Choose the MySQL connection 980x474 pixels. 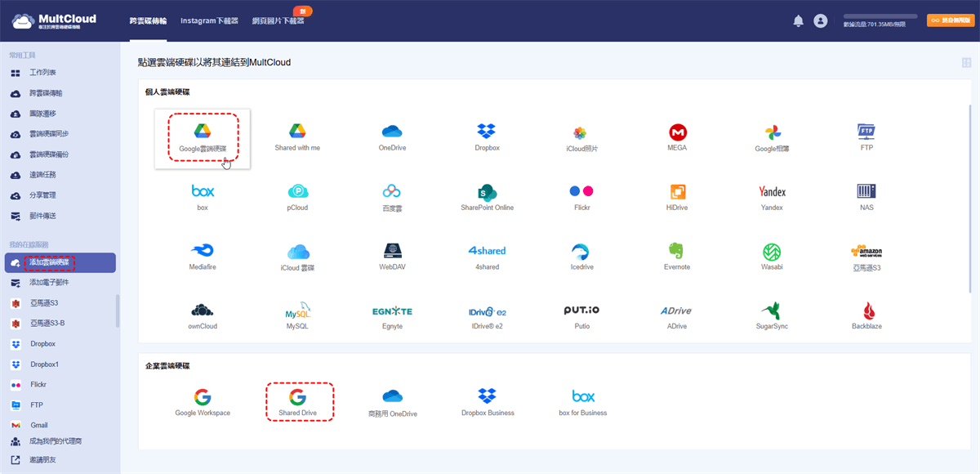pyautogui.click(x=297, y=316)
